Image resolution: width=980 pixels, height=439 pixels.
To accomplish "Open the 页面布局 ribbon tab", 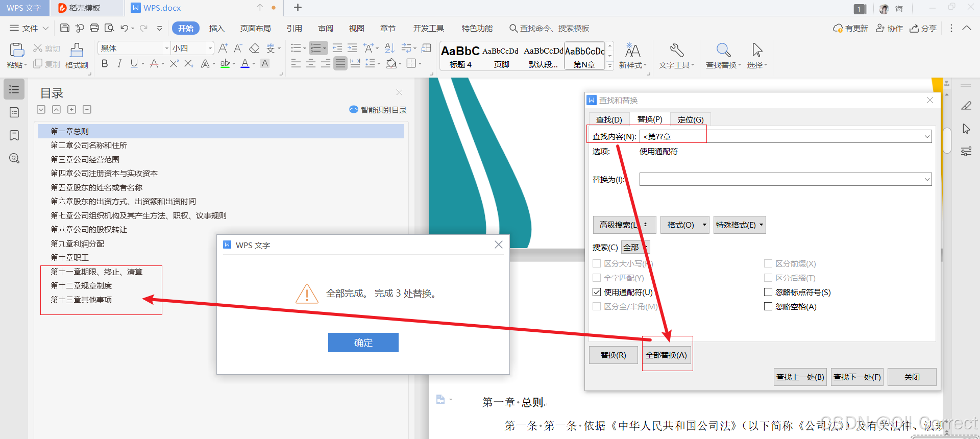I will (x=256, y=28).
